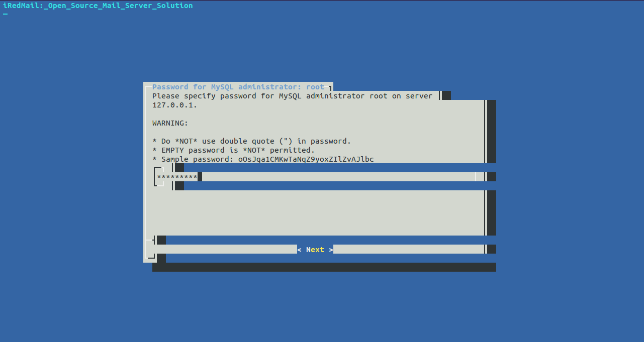Click the 'Do *NOT* use double quote' line
This screenshot has height=342, width=644.
[252, 141]
